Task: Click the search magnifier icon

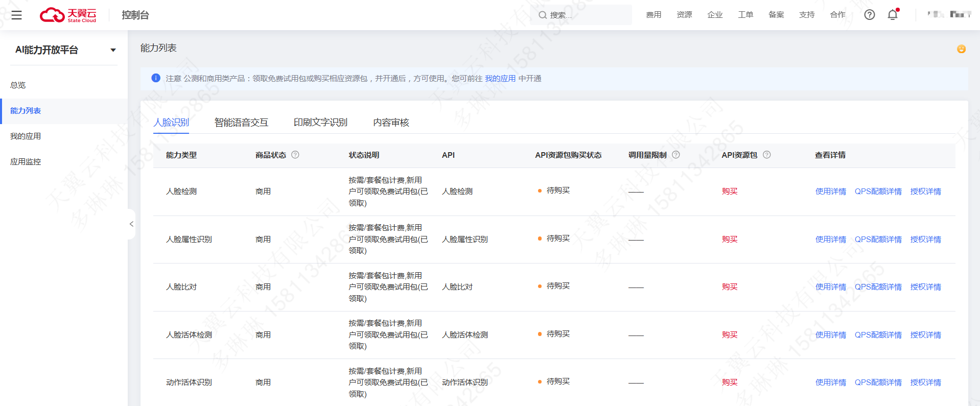Action: click(x=543, y=15)
